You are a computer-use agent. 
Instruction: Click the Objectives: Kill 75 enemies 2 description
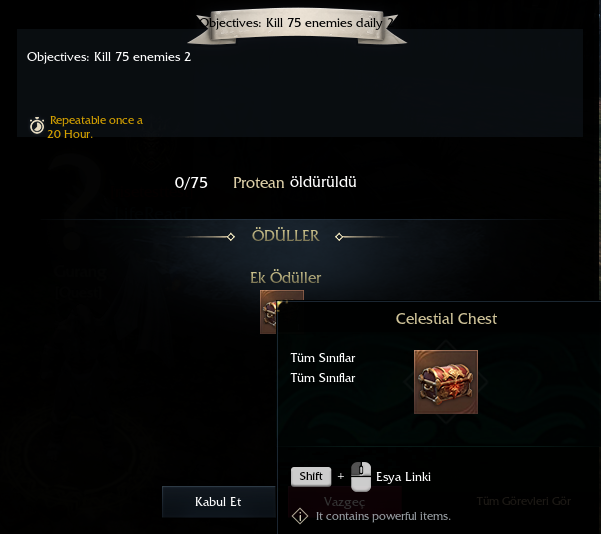click(x=109, y=57)
